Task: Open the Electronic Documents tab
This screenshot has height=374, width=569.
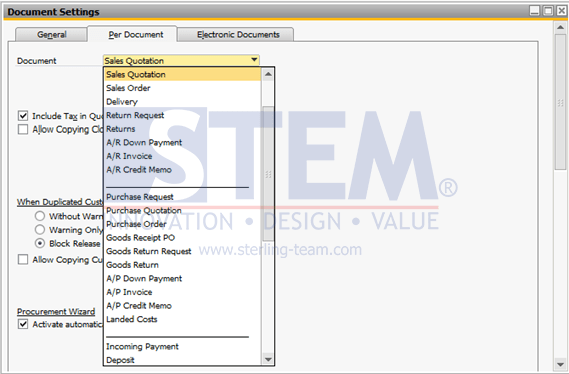Action: [236, 34]
